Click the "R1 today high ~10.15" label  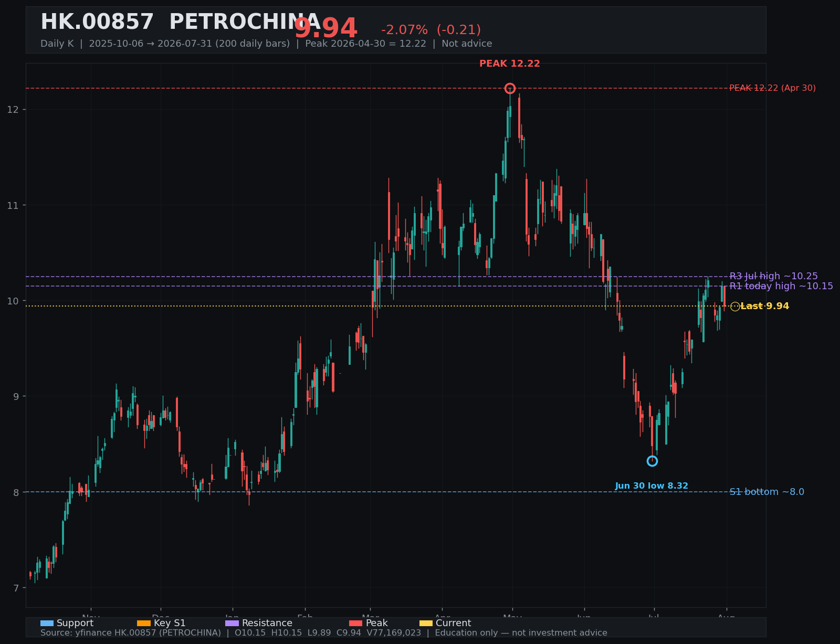tap(781, 286)
